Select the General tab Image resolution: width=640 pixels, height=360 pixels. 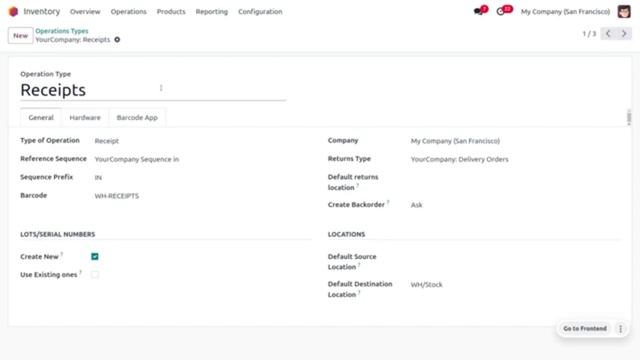41,118
